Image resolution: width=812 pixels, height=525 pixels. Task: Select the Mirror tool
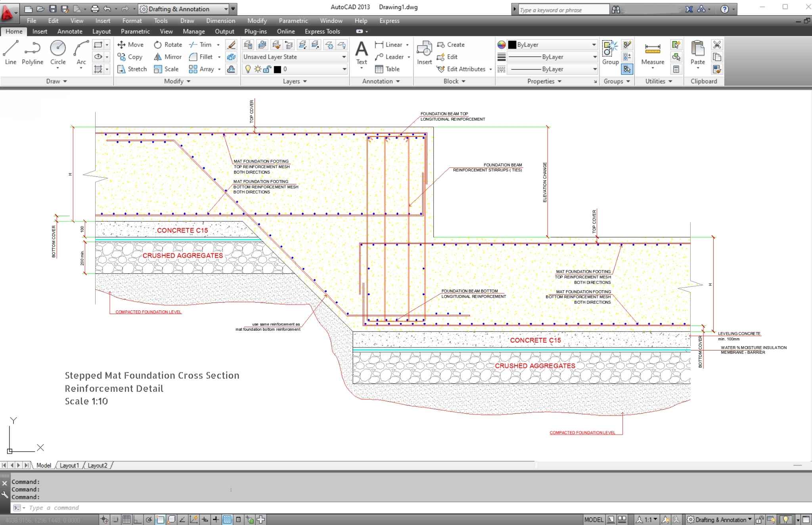[x=168, y=57]
